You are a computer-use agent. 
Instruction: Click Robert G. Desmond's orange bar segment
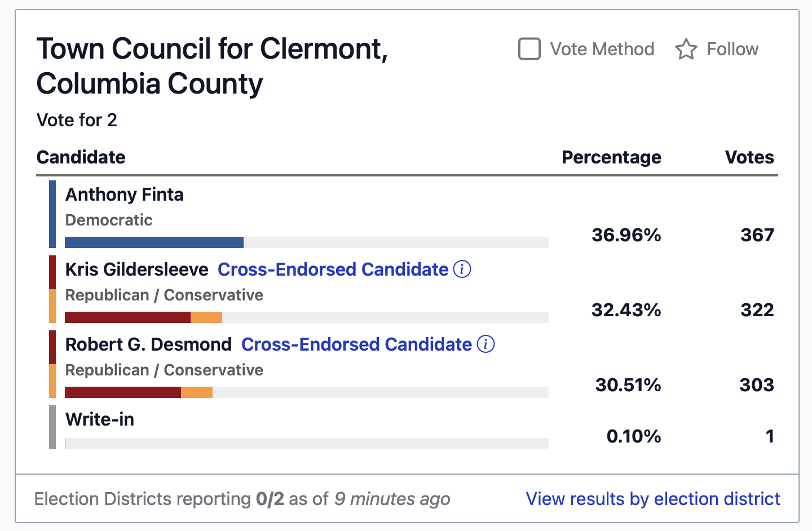click(197, 392)
